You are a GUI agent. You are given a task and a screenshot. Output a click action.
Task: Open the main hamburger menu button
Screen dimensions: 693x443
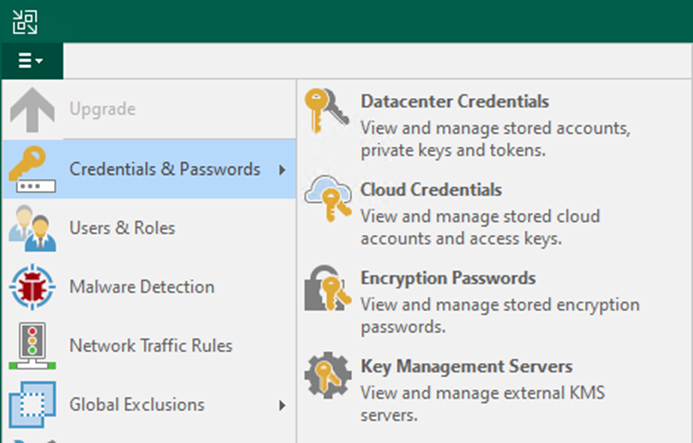click(x=31, y=61)
